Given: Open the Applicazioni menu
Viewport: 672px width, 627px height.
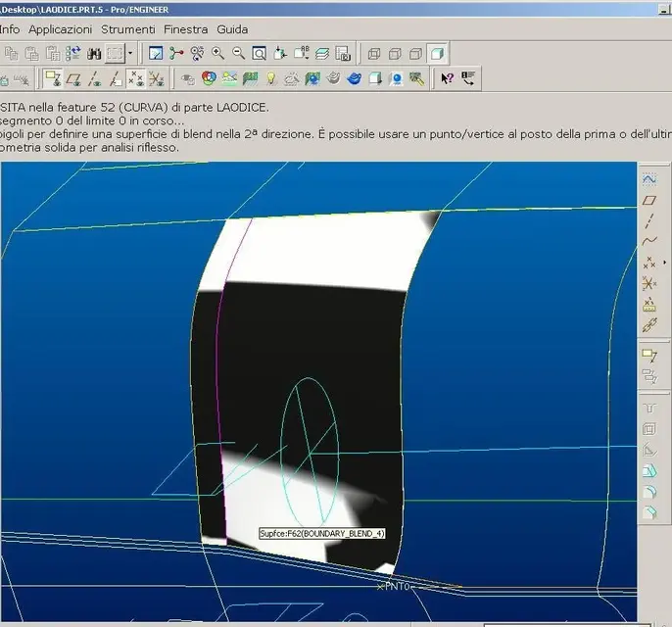Looking at the screenshot, I should click(60, 29).
